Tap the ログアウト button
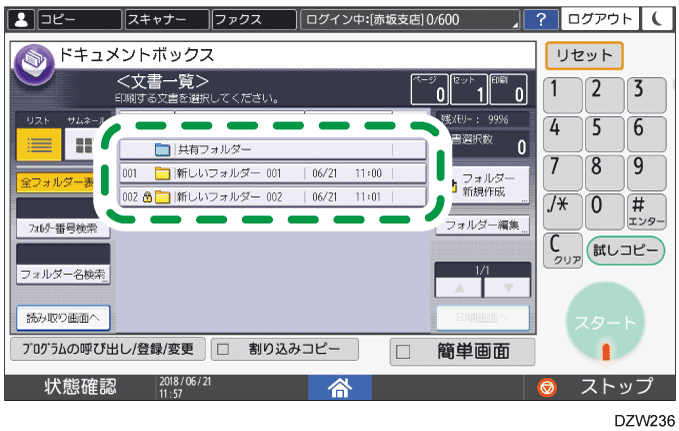Viewport: 679px width, 431px height. [x=600, y=19]
